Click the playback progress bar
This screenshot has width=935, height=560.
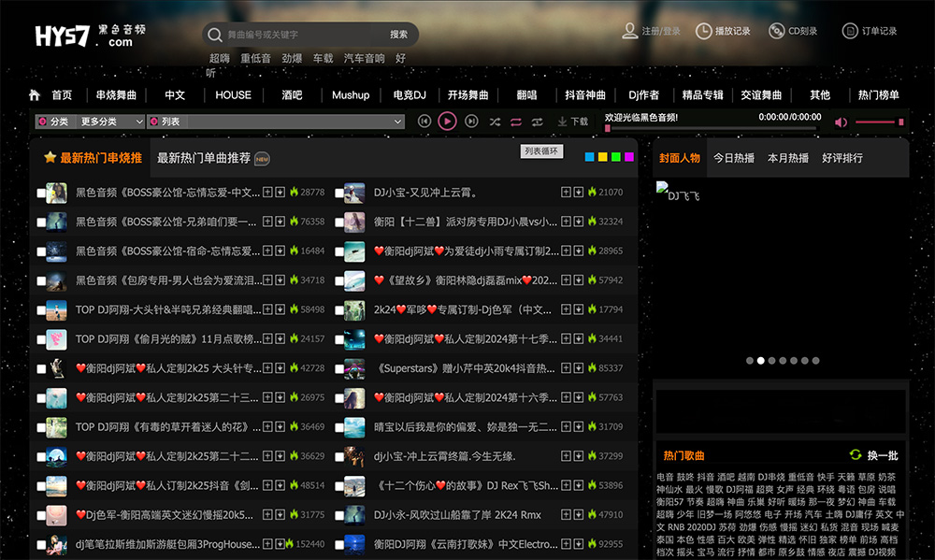click(x=713, y=128)
